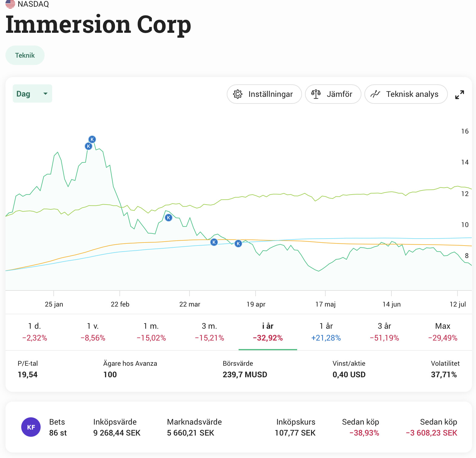Click the compare scales icon
Screen dimensions: 476x458
tap(316, 94)
